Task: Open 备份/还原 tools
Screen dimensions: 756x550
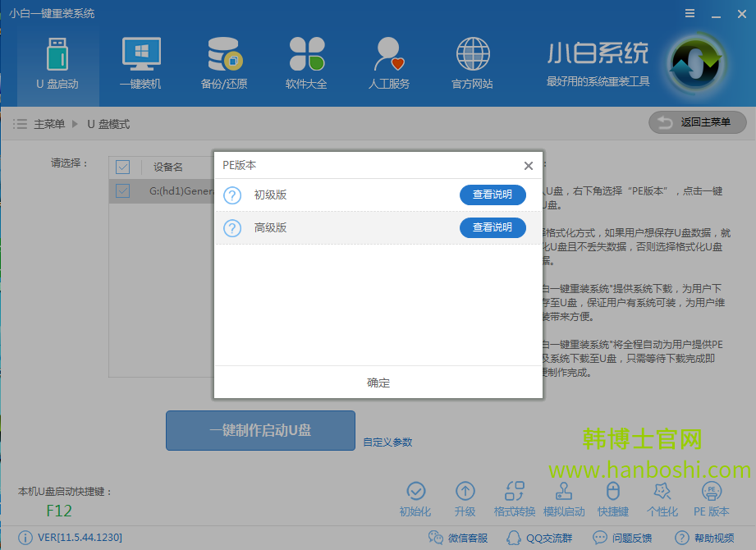Action: coord(223,62)
